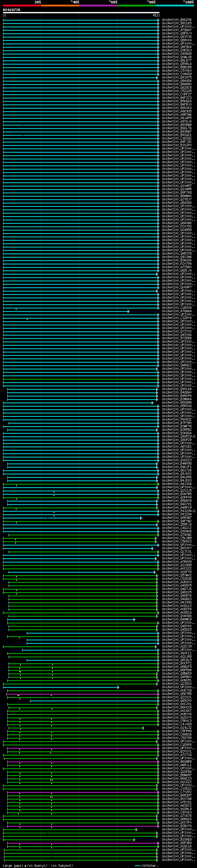Select the UniRef100_Q3UZZ3 label
Screen dimensions: 197x868
pos(177,460)
